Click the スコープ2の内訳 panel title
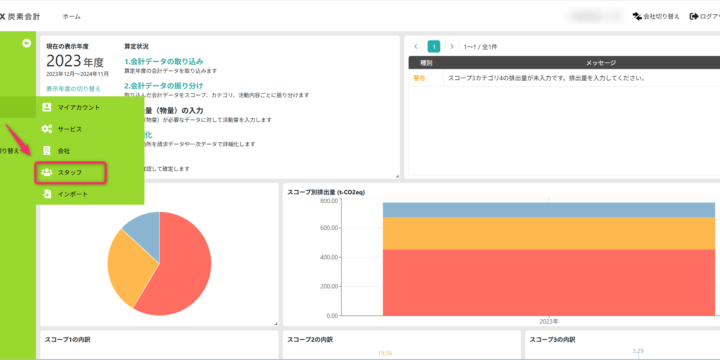 click(310, 340)
